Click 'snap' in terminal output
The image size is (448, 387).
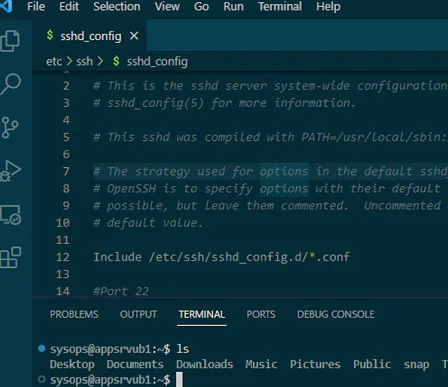417,365
